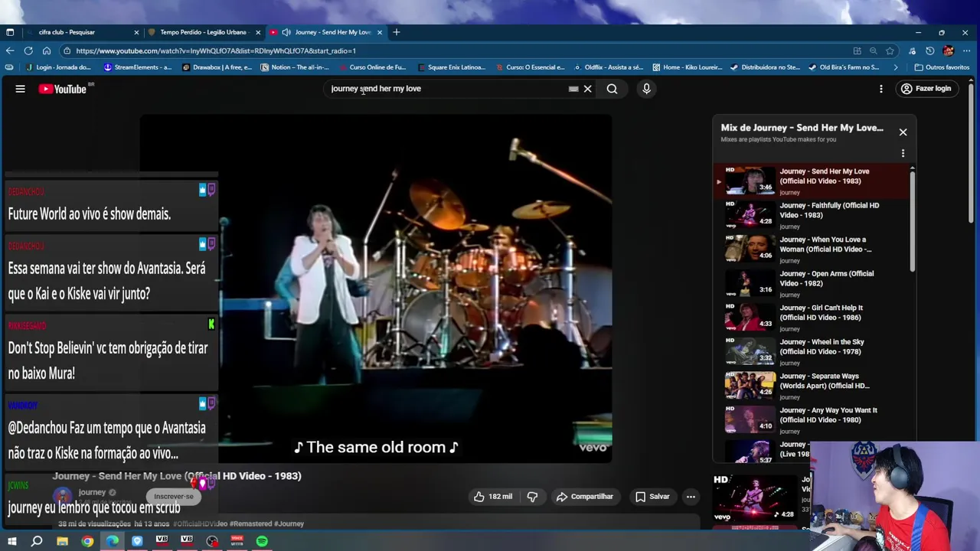This screenshot has height=551, width=980.
Task: Open Edge settings and more menu
Action: [966, 51]
